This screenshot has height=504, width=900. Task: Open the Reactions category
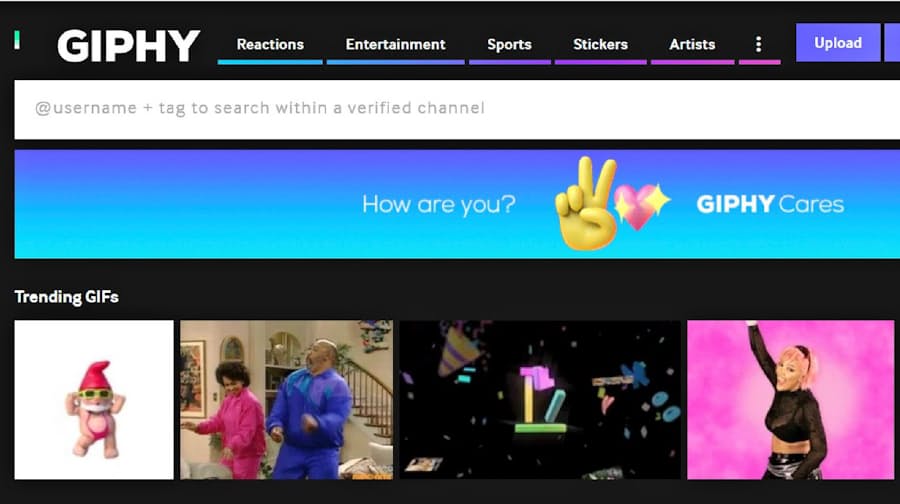pos(270,44)
